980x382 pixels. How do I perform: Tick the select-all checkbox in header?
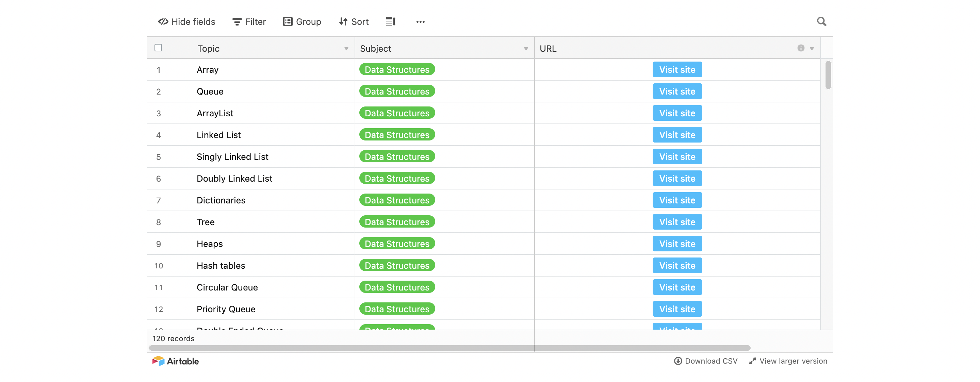[158, 48]
